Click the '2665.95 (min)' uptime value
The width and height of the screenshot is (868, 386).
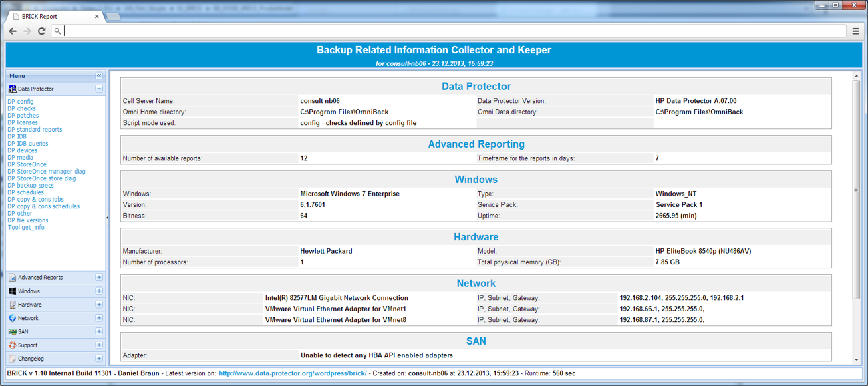point(676,216)
